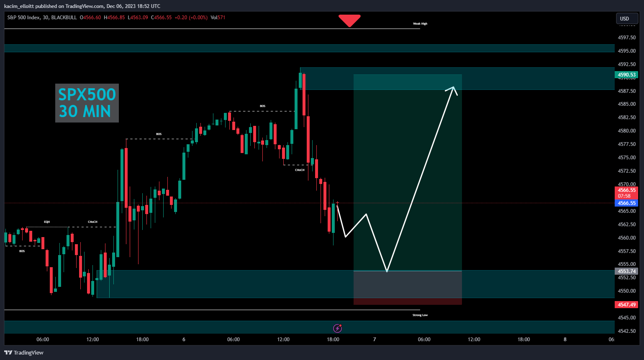Select the low value L4563.09
Screen dimensions: 644x360
(138, 18)
